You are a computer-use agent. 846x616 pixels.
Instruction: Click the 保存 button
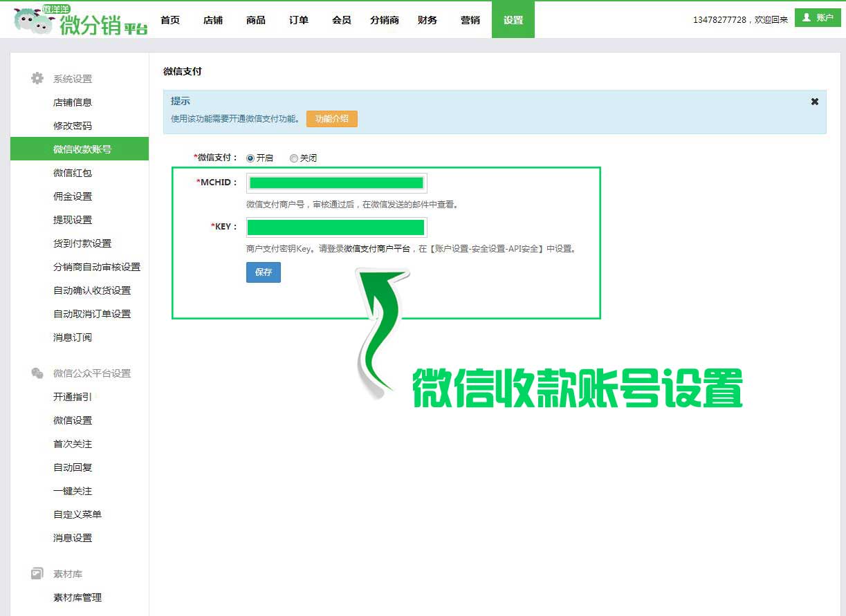coord(264,272)
